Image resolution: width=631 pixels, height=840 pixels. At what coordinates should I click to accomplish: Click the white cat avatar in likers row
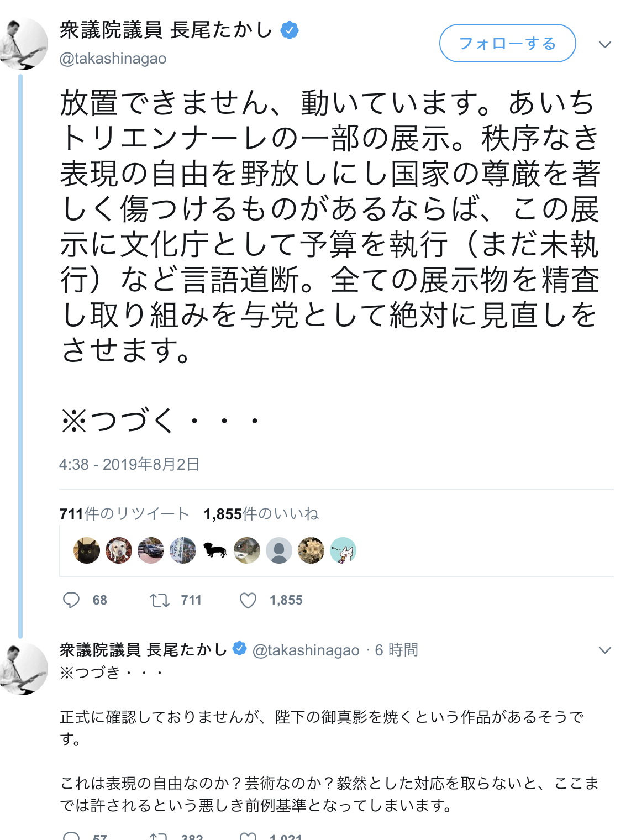[x=343, y=550]
